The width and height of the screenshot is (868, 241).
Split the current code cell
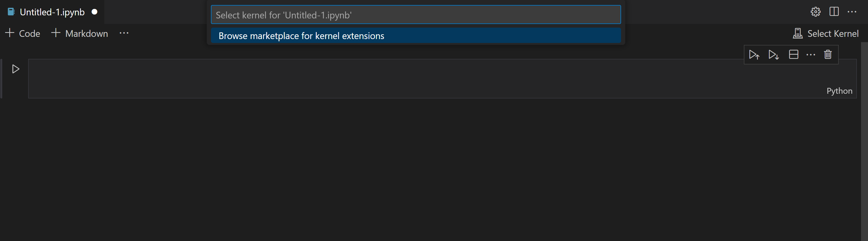794,54
